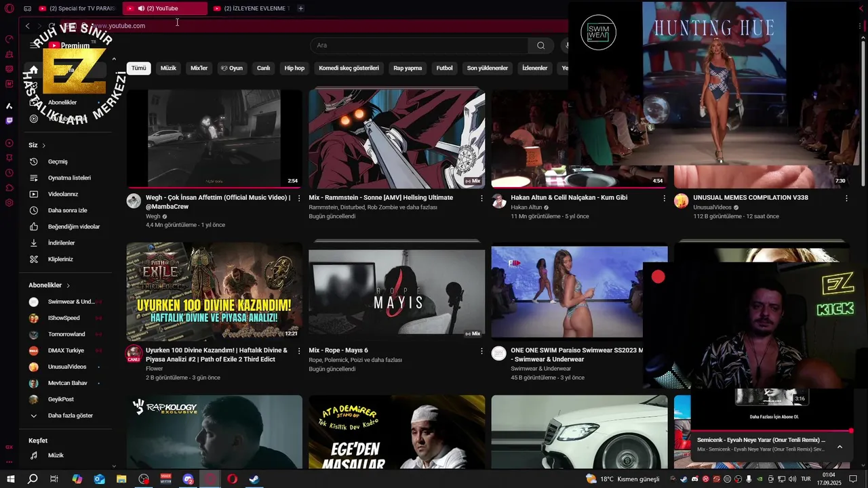The height and width of the screenshot is (488, 868).
Task: Open the Rammstein Sonne Hellsing mix thumbnail
Action: click(397, 138)
